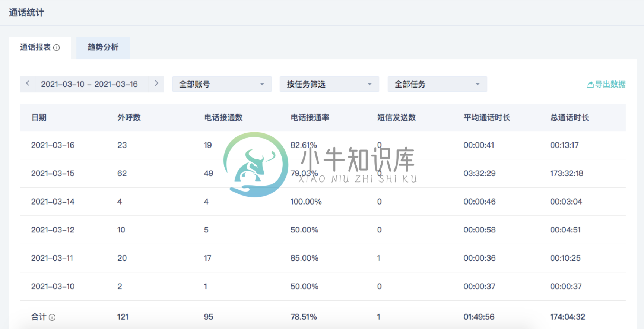644x329 pixels.
Task: Click 日期 column header
Action: click(39, 118)
